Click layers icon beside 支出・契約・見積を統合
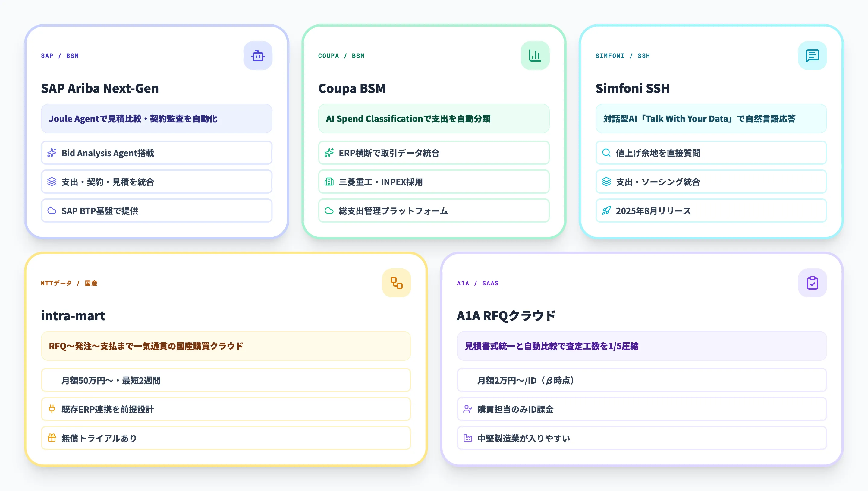The image size is (868, 491). (x=52, y=182)
